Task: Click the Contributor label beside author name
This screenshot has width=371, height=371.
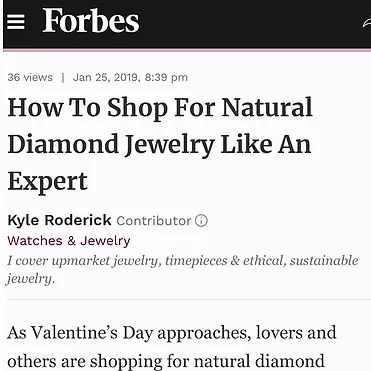Action: click(x=154, y=221)
